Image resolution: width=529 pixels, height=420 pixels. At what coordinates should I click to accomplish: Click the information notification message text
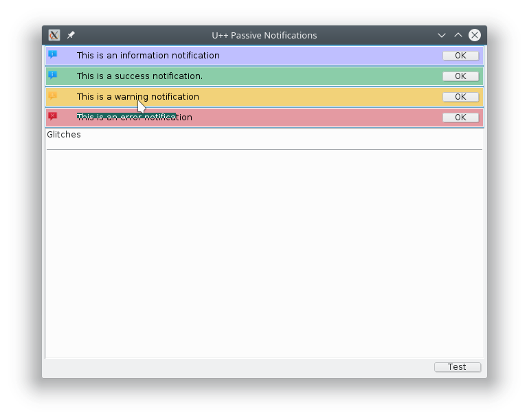(x=148, y=56)
